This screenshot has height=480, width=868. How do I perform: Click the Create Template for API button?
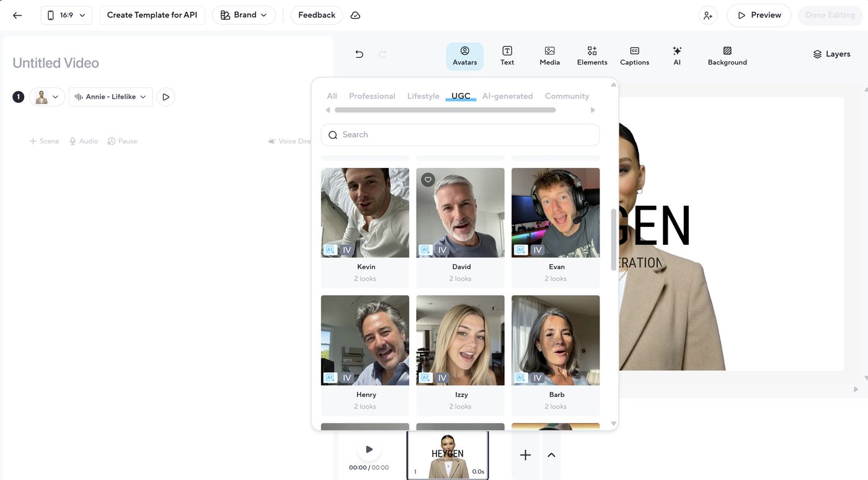151,14
